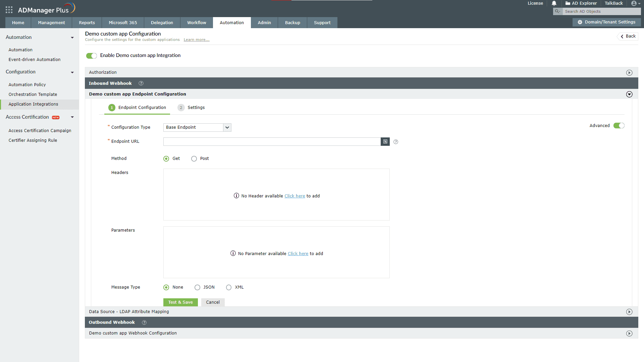Click the Test & Save button
644x362 pixels.
[180, 302]
